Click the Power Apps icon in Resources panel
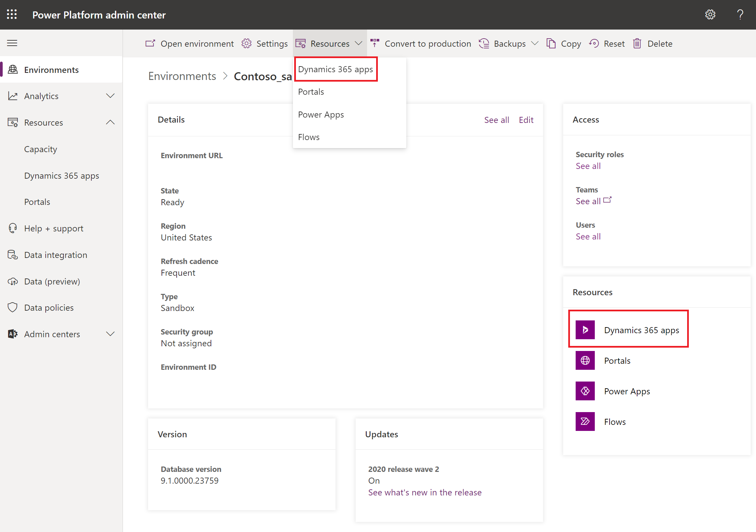The width and height of the screenshot is (756, 532). [x=586, y=392]
